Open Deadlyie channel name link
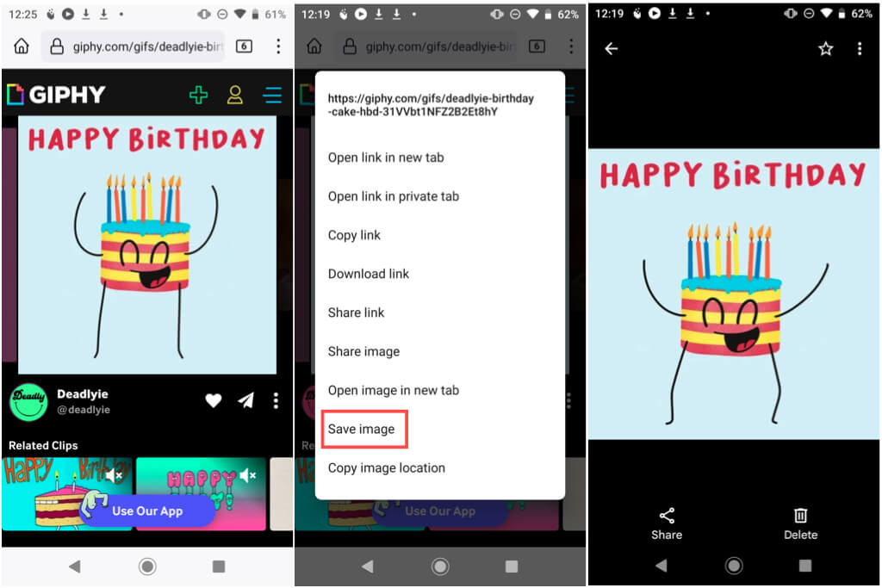 [x=82, y=394]
